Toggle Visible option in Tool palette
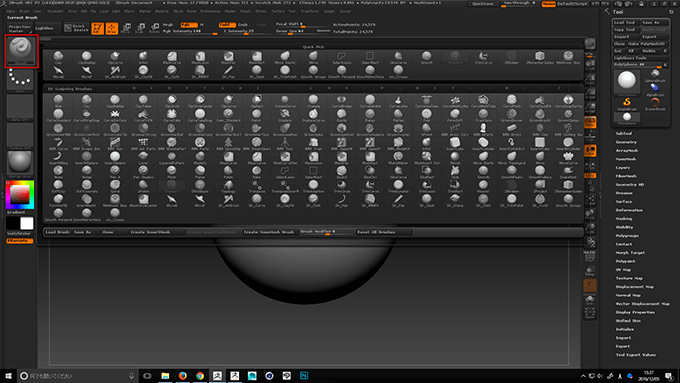Image resolution: width=680 pixels, height=383 pixels. pyautogui.click(x=652, y=51)
